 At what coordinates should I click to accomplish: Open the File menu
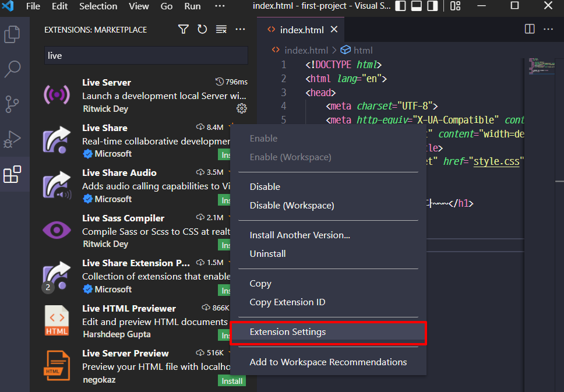point(33,6)
